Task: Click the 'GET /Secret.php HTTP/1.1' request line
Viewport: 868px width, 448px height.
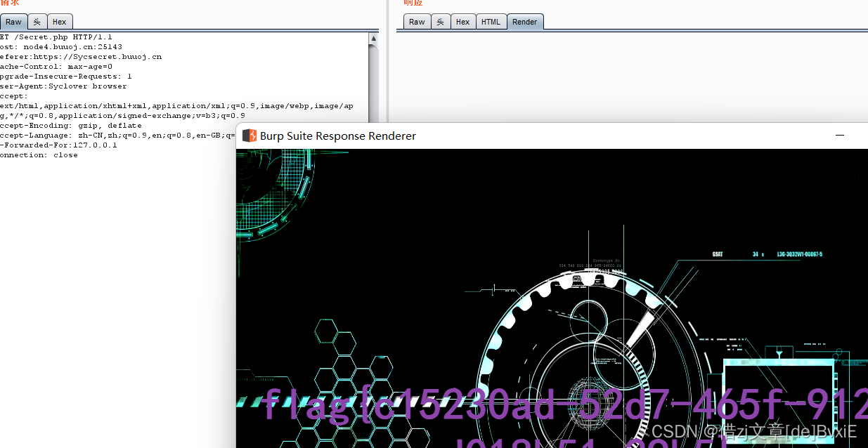Action: (x=56, y=37)
